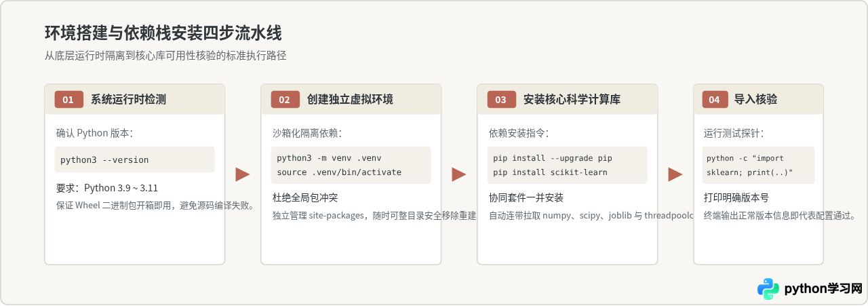Click step badge 04
This screenshot has height=306, width=868.
point(714,100)
